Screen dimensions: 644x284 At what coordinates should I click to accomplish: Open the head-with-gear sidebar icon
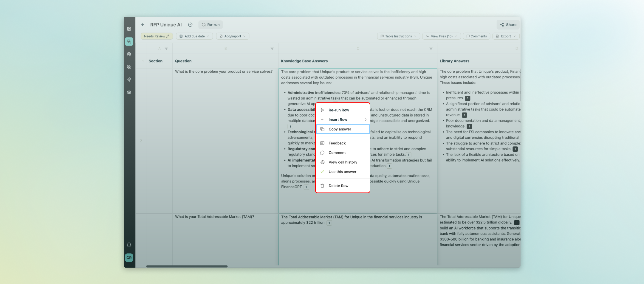129,54
